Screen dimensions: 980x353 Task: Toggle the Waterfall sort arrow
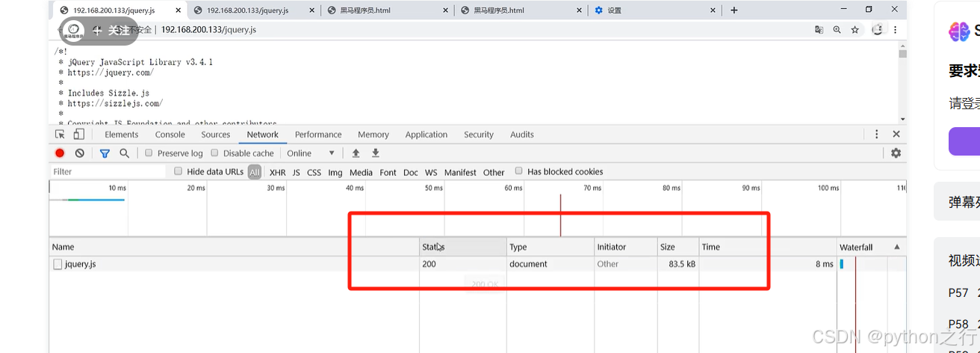(896, 247)
